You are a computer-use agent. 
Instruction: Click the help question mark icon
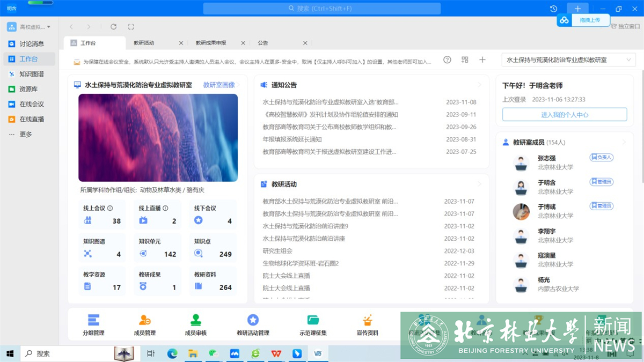(447, 60)
